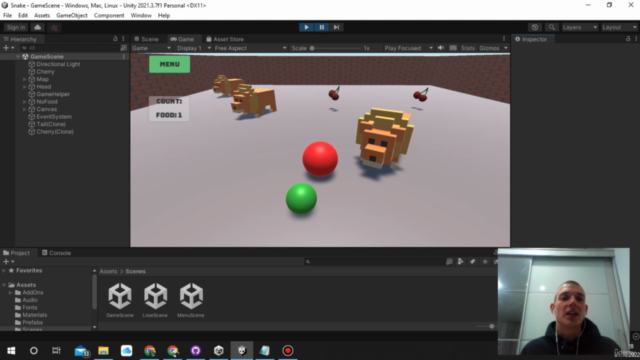Open the Layers dropdown
Screen dimensions: 640x360
tap(580, 27)
